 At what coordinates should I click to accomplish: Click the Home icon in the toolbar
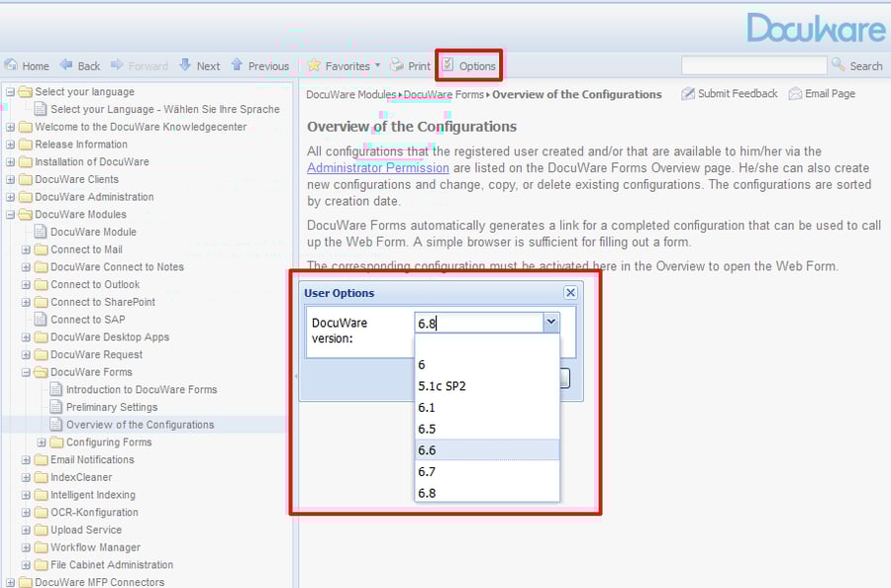[12, 65]
